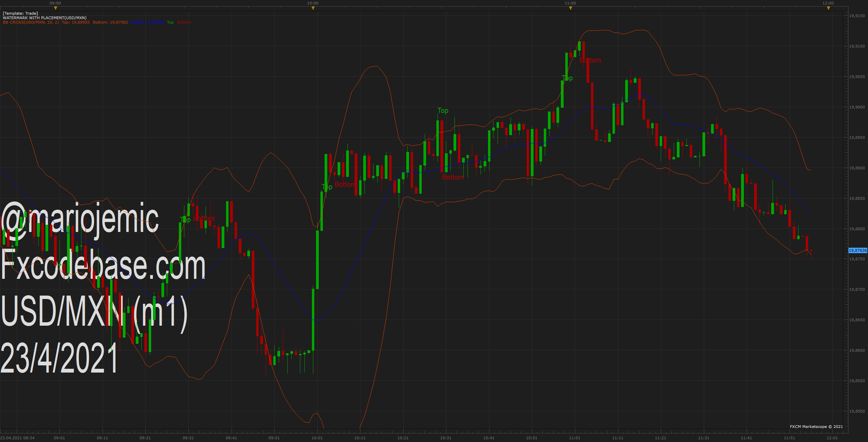Screen dimensions: 868x442
Task: Click the 19,8800 price axis label
Action: pos(857,229)
